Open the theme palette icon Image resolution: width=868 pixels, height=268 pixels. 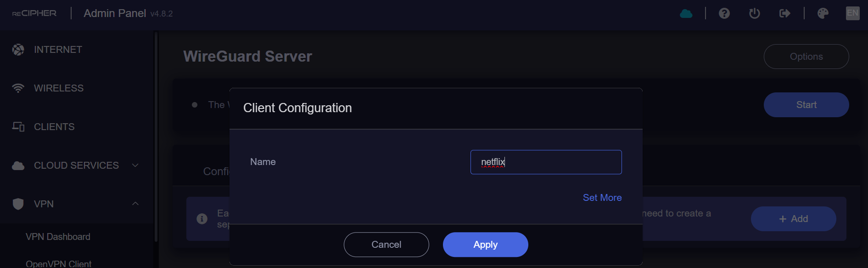point(823,13)
